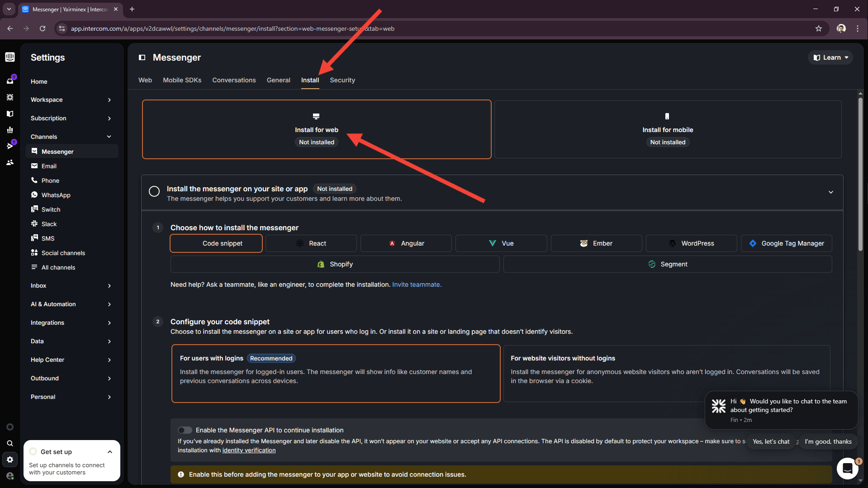
Task: Choose the WordPress install method
Action: pos(692,243)
